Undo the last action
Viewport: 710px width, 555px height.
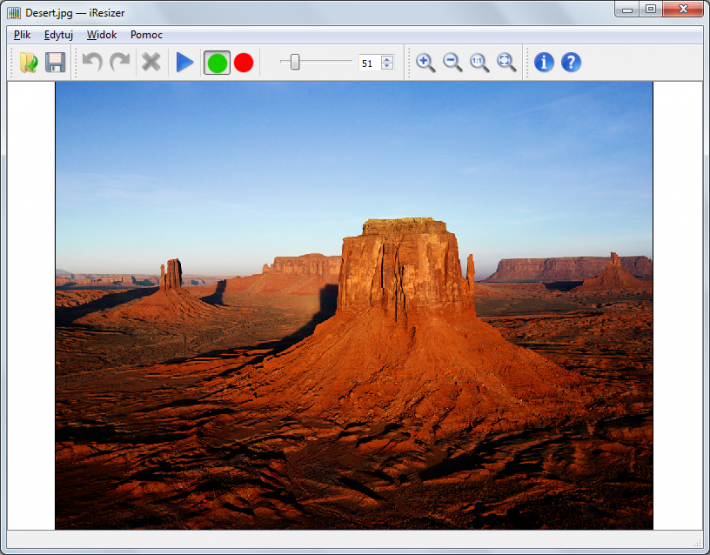pyautogui.click(x=92, y=62)
